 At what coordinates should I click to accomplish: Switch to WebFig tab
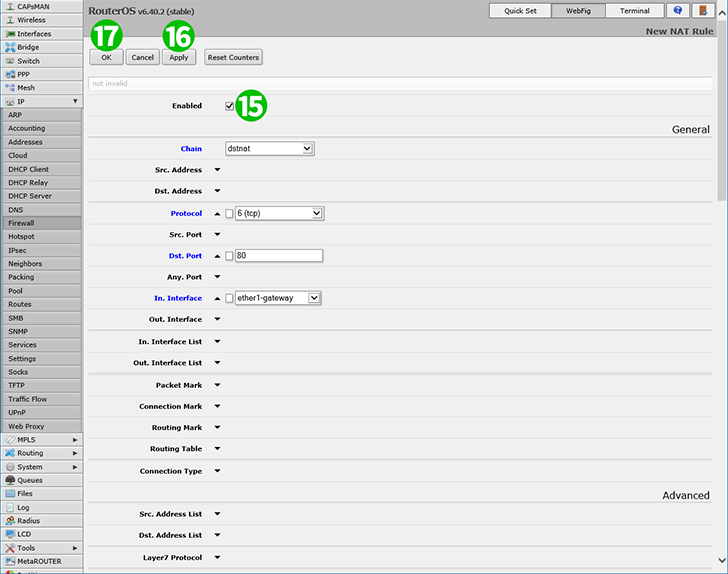click(x=578, y=11)
